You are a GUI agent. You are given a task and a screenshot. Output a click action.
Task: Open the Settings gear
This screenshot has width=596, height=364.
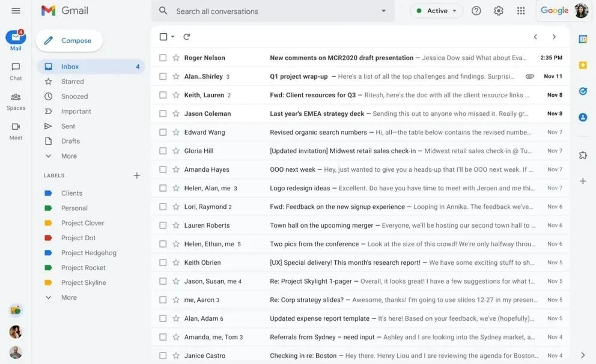[x=498, y=11]
